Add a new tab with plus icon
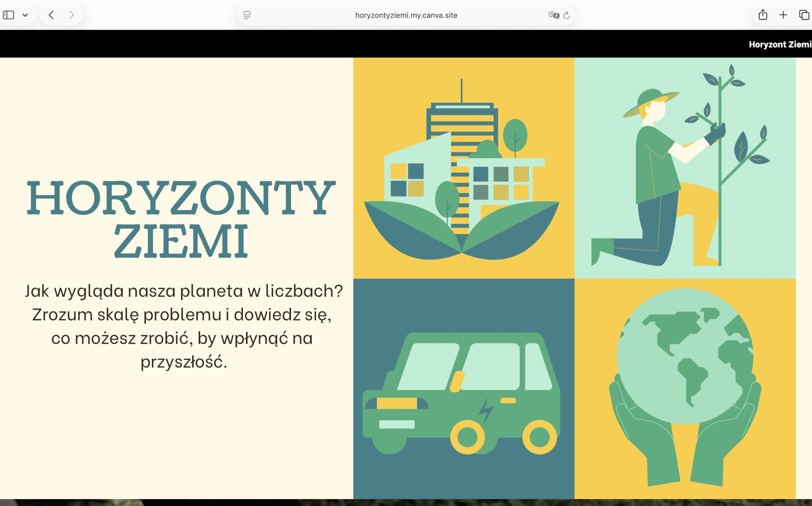This screenshot has height=506, width=812. [x=783, y=15]
